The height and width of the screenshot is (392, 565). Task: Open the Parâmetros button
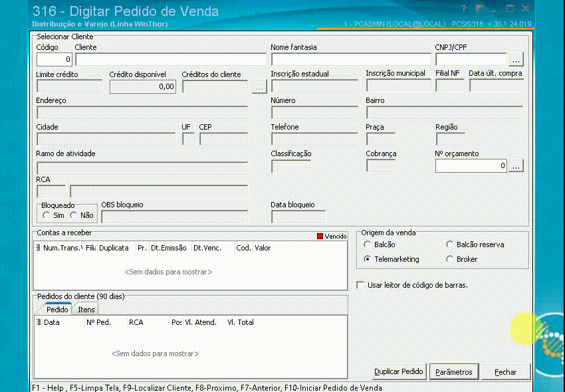coord(453,372)
